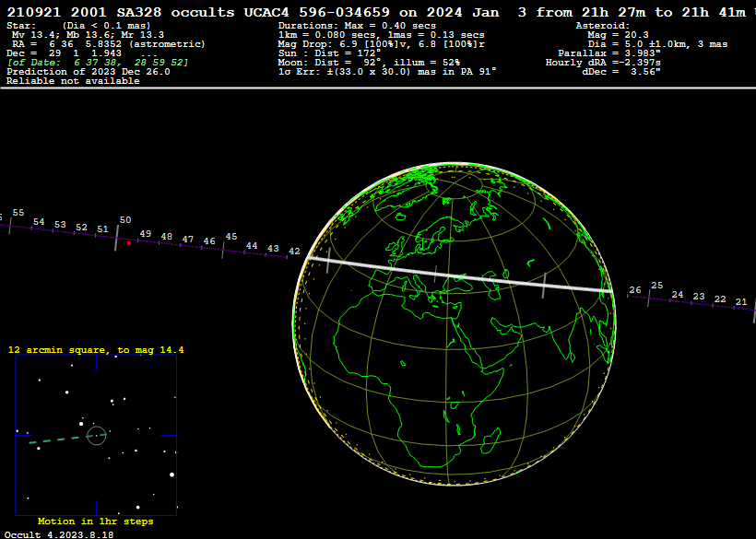The height and width of the screenshot is (539, 756).
Task: Select asteroid 'Mag = 20.3' text
Action: tap(618, 35)
